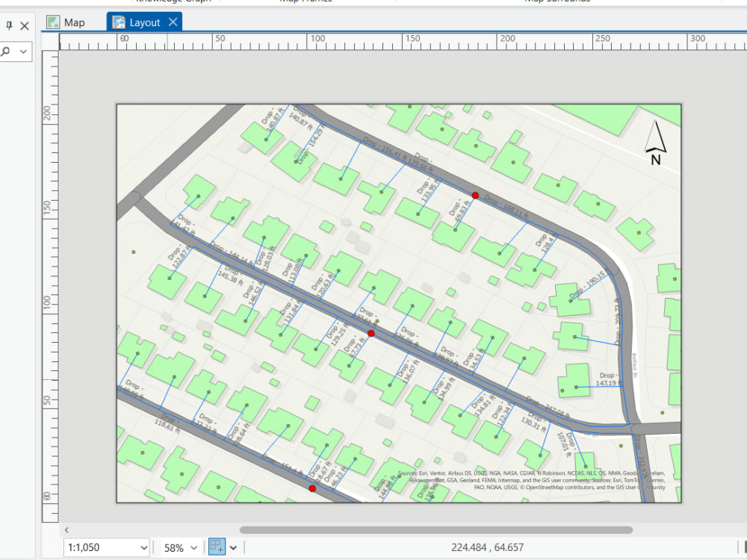
Task: Click the 'Drop - 156.41 ft' label
Action: 385,148
